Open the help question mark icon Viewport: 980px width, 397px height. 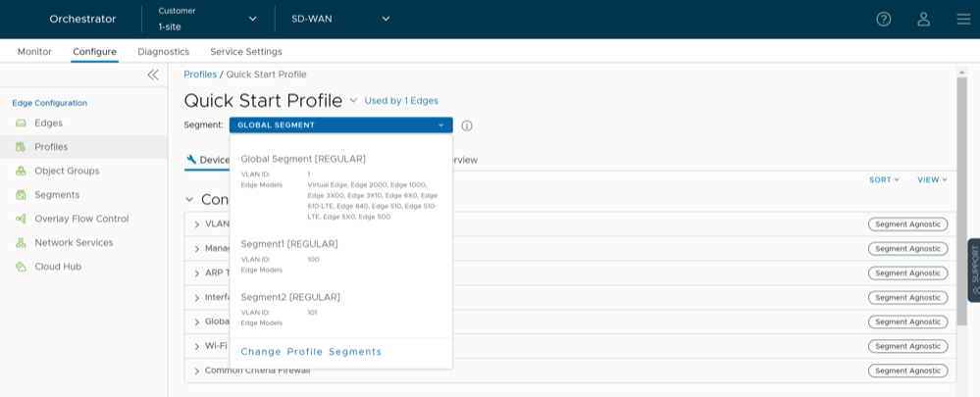(x=883, y=19)
